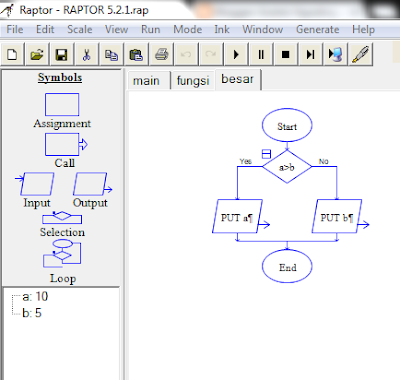Switch to the main tab
Viewport: 400px width, 380px height.
click(x=148, y=81)
